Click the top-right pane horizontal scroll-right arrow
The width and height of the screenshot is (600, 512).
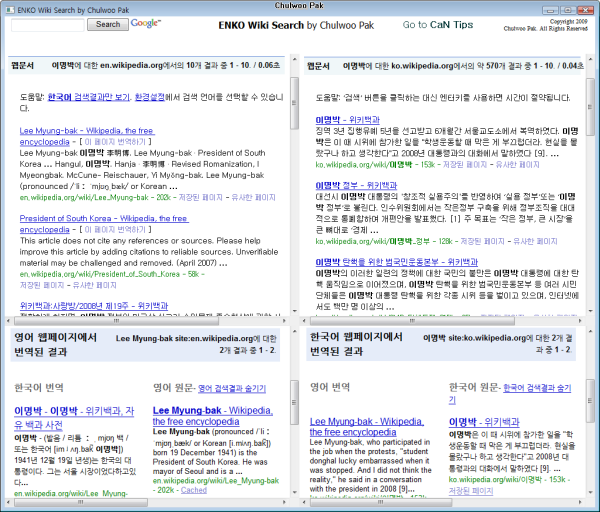(580, 321)
